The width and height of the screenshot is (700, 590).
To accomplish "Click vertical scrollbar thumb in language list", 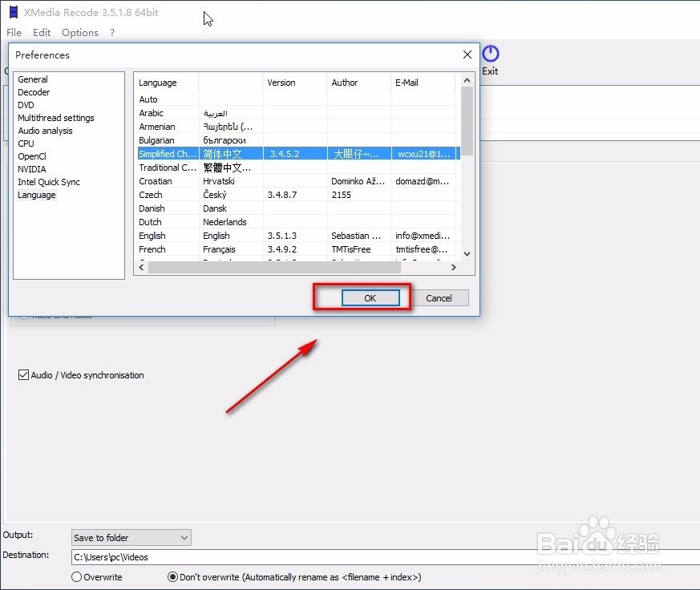I will tap(467, 121).
